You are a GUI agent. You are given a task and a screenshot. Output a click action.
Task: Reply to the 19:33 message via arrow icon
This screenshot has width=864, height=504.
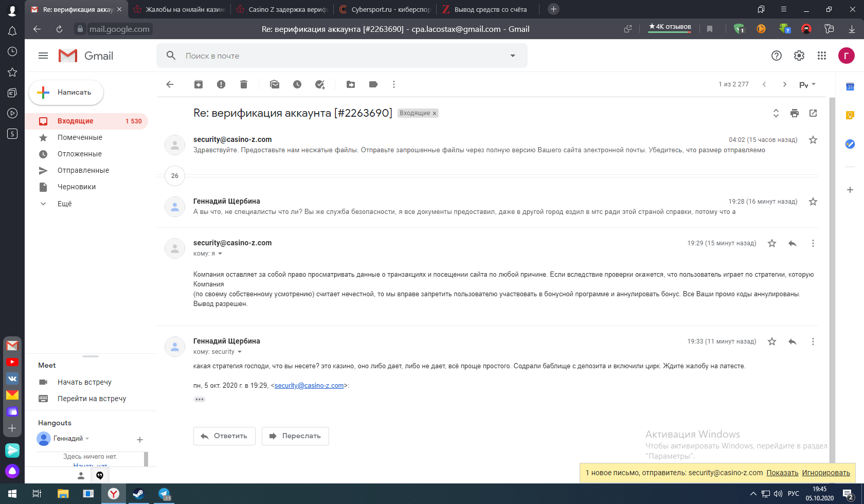793,341
